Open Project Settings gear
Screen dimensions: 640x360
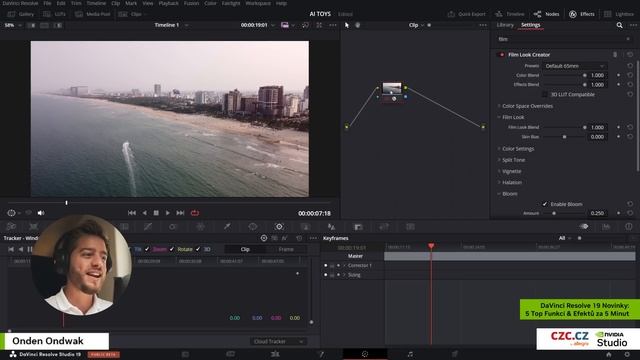point(627,354)
